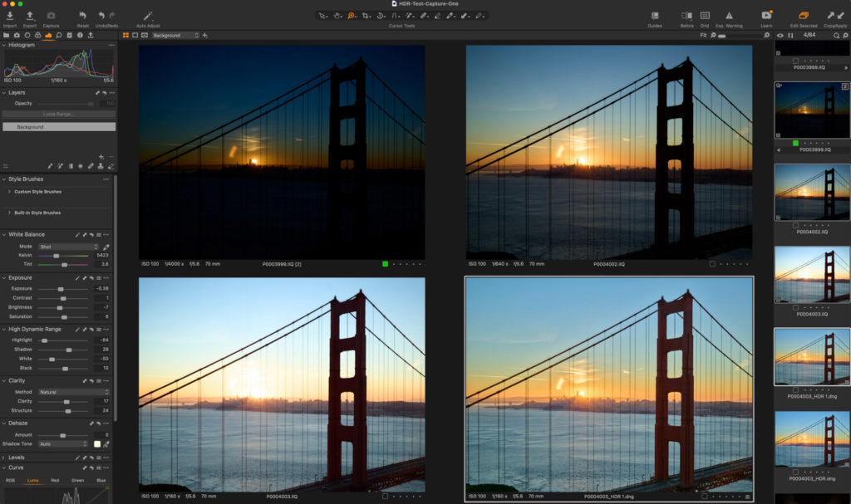Open the Background layer selector dropdown
851x504 pixels.
[x=175, y=35]
